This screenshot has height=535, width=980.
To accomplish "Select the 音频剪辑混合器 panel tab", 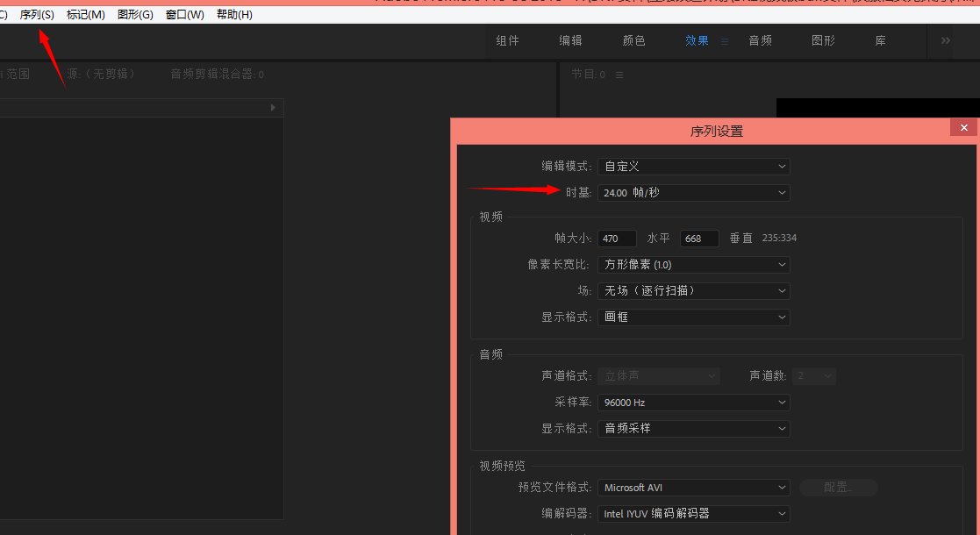I will (217, 74).
